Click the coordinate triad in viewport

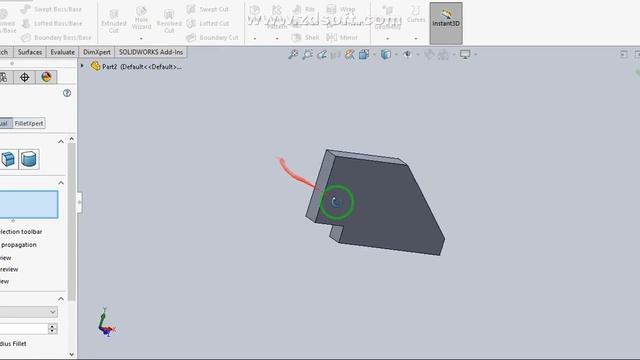coord(107,322)
